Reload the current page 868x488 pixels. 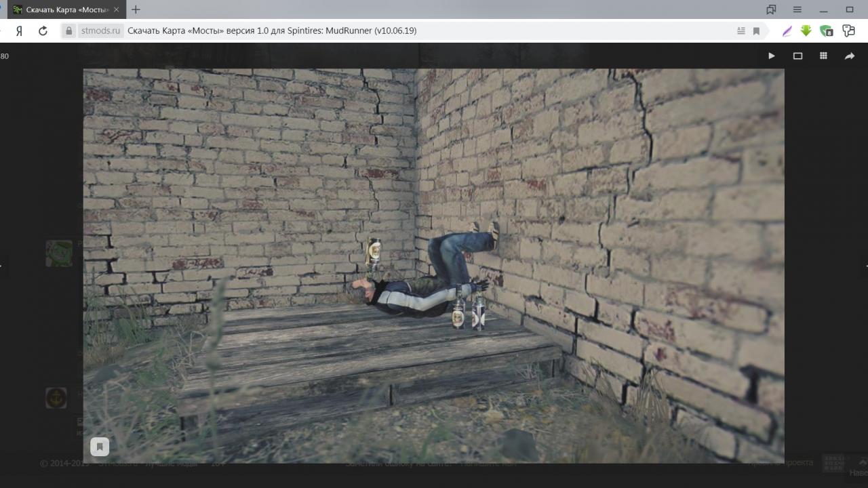tap(43, 30)
